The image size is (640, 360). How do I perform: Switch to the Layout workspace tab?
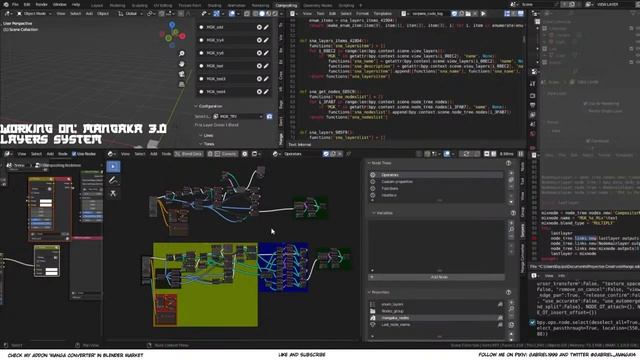pyautogui.click(x=97, y=5)
